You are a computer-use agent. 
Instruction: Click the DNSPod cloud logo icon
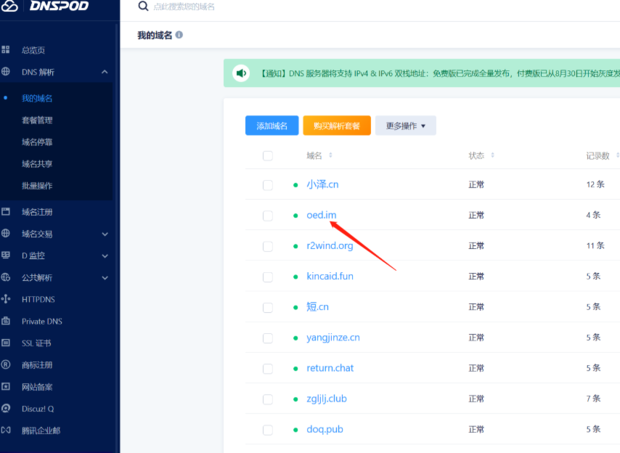[x=9, y=6]
